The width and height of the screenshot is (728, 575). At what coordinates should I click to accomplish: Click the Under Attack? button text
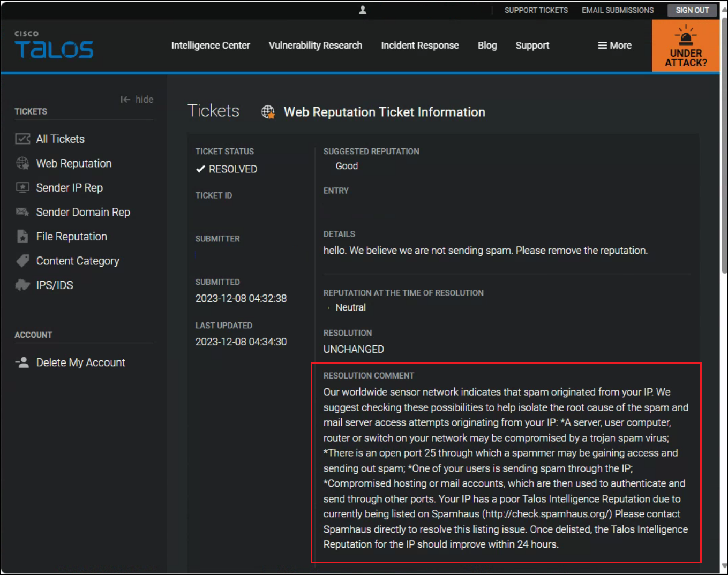[x=686, y=58]
